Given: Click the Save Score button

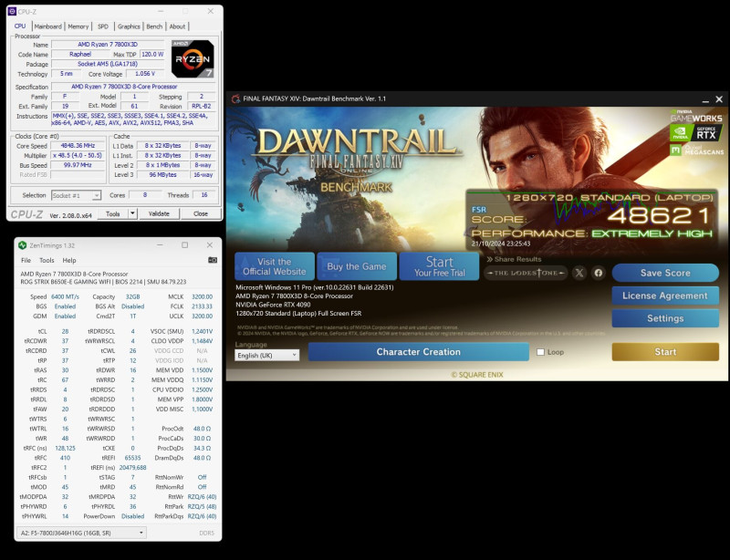Looking at the screenshot, I should pyautogui.click(x=665, y=273).
